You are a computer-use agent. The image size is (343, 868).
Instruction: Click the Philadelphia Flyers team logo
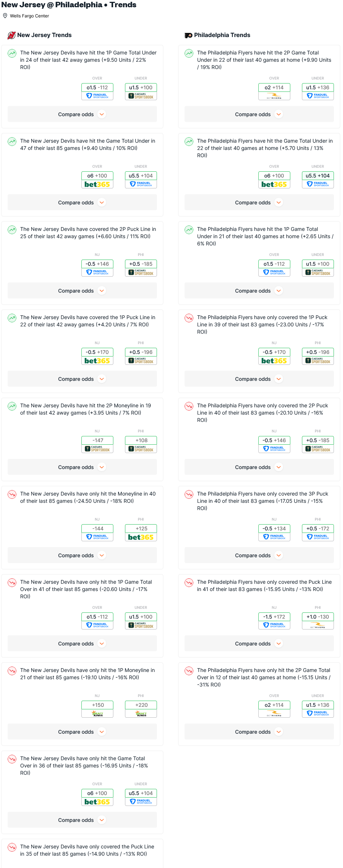pyautogui.click(x=189, y=35)
